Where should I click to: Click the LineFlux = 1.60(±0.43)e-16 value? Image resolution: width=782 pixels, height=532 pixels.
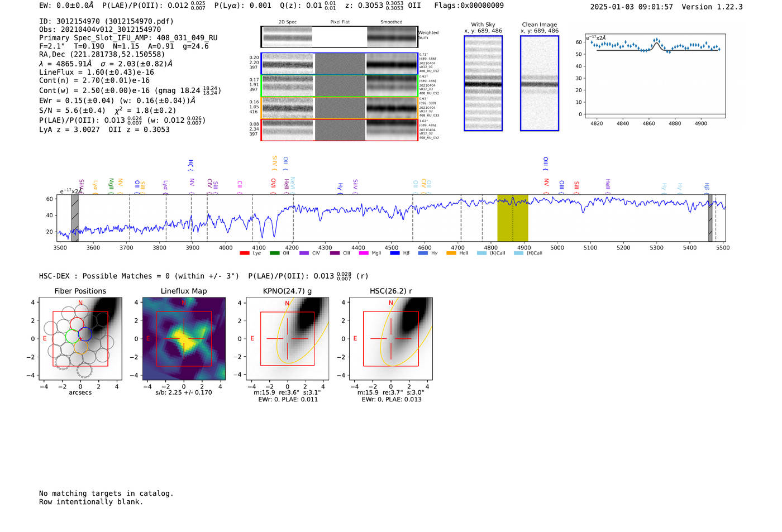(x=97, y=72)
